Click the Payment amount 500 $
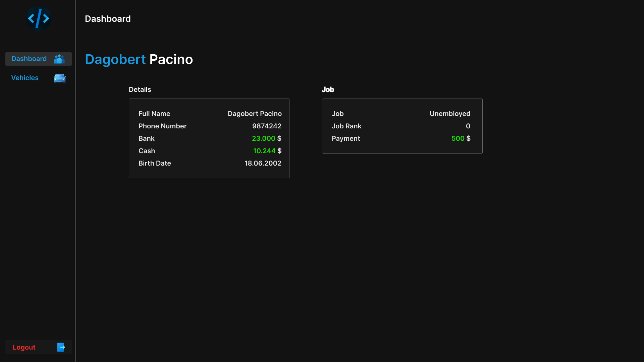 [x=461, y=138]
